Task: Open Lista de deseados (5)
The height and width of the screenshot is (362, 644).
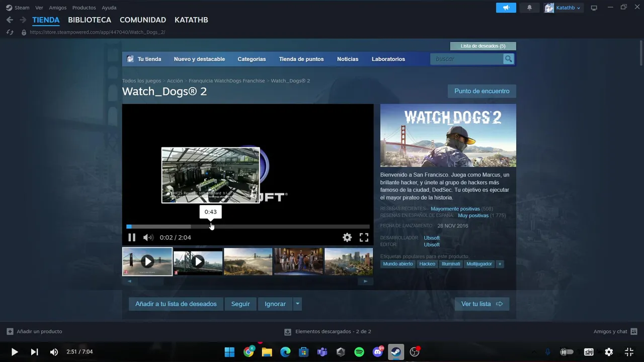Action: click(x=483, y=46)
